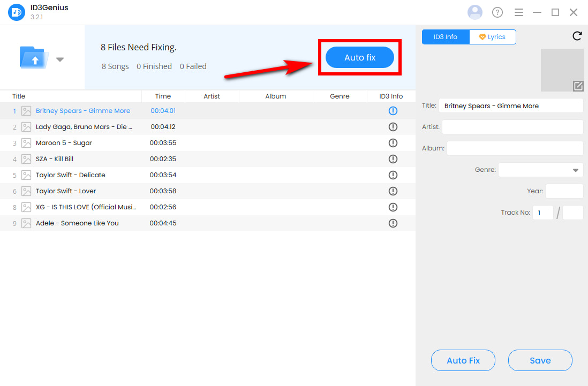
Task: Click the Year input field
Action: coord(564,191)
